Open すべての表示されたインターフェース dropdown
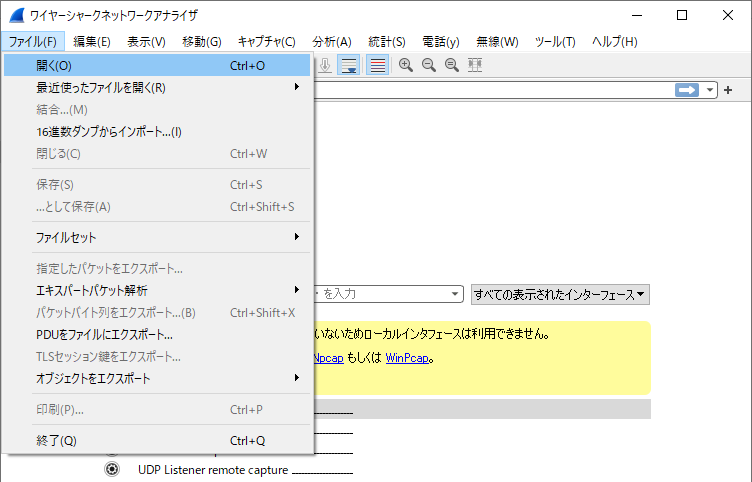 tap(560, 294)
